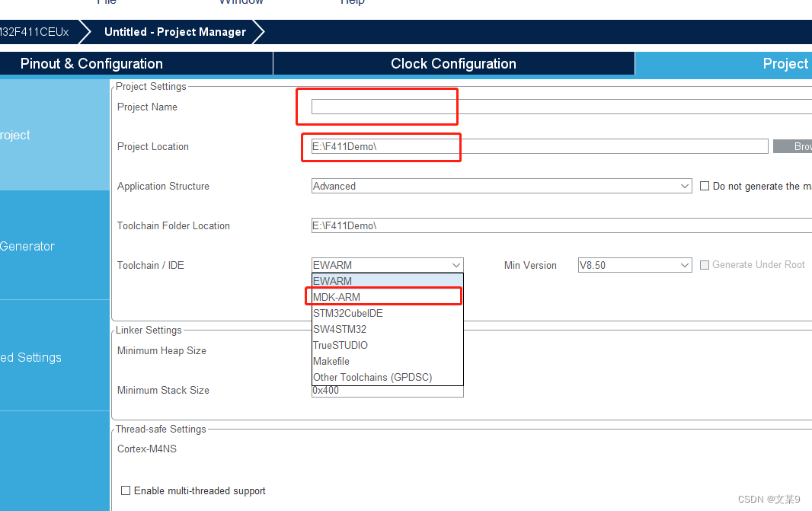The height and width of the screenshot is (511, 812).
Task: Click into the Project Name input field
Action: pos(561,107)
